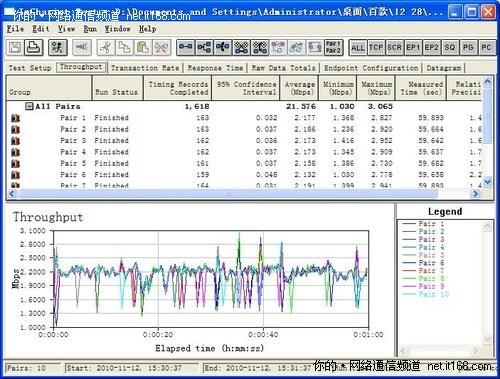Click the Add endpoint pair icon

click(185, 48)
